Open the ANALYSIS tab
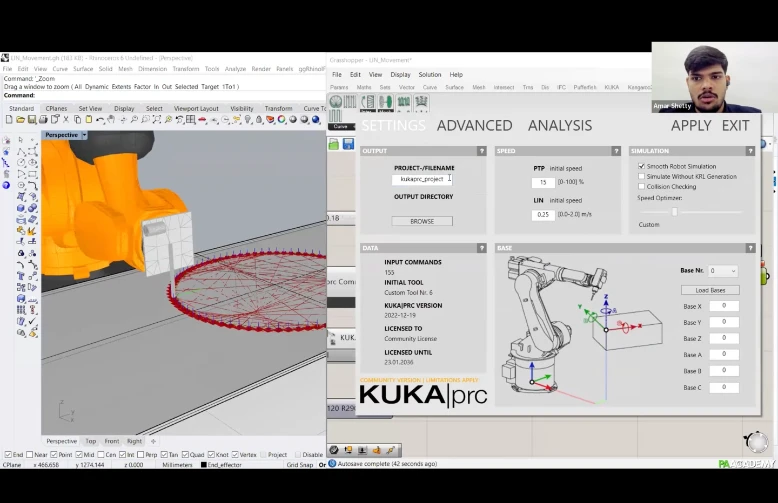The width and height of the screenshot is (778, 503). click(x=559, y=125)
